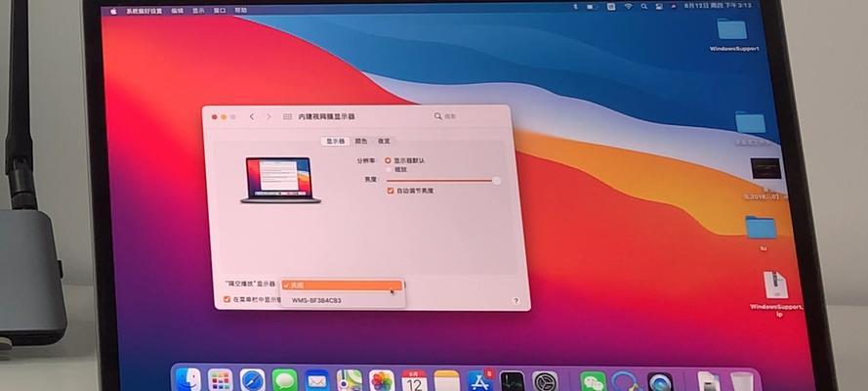This screenshot has width=868, height=391.
Task: Click the laptop display thumbnail
Action: [280, 181]
